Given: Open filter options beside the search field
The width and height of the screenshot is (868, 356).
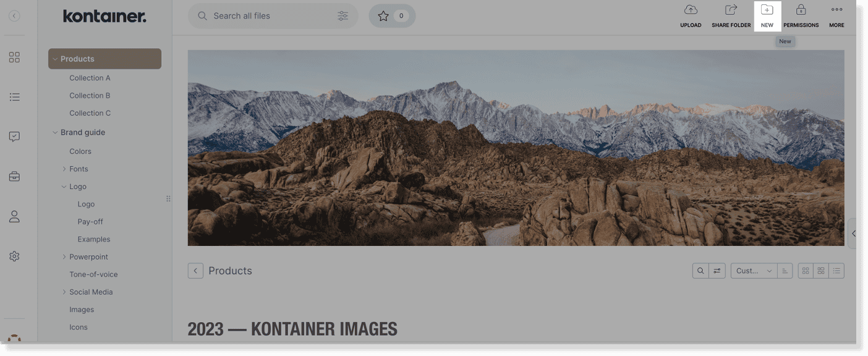Looking at the screenshot, I should [344, 15].
